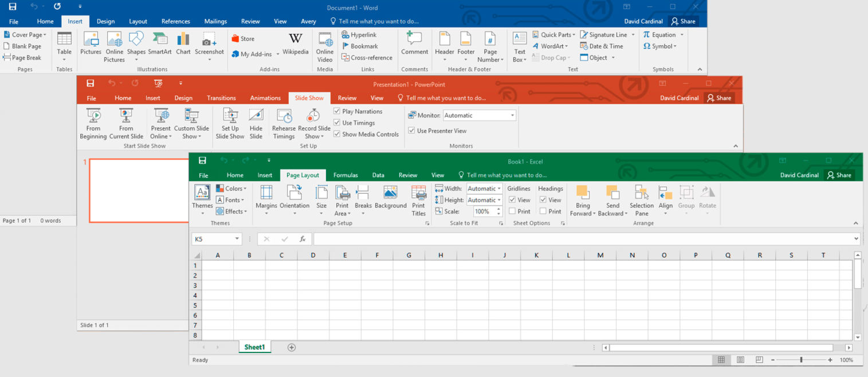Viewport: 868px width, 377px height.
Task: Open Orientation options in Excel
Action: 294,200
